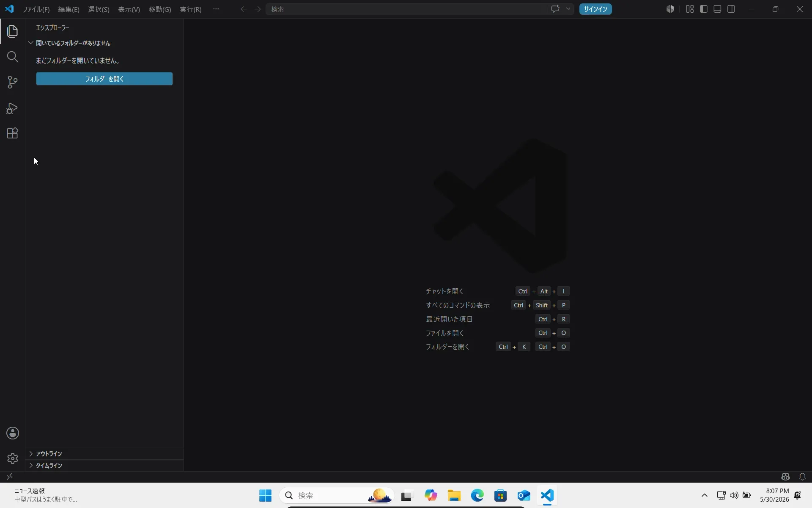The height and width of the screenshot is (508, 812).
Task: Click the Windows taskbar 検索 box
Action: [337, 495]
